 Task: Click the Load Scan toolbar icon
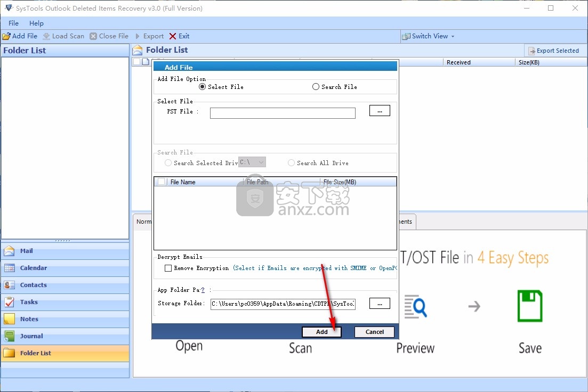point(46,36)
